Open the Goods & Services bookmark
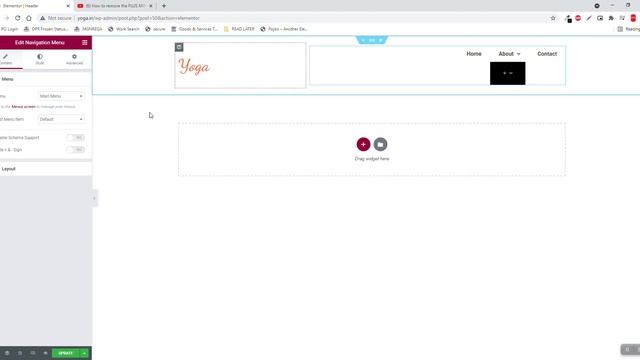Screen dimensions: 640x360 coord(194,29)
